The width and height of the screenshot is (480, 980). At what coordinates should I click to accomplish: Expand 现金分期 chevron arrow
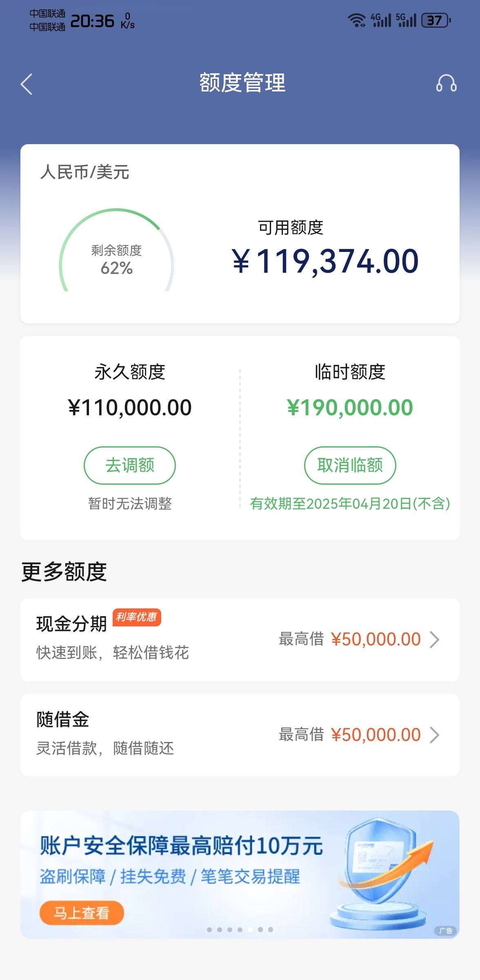pyautogui.click(x=435, y=639)
